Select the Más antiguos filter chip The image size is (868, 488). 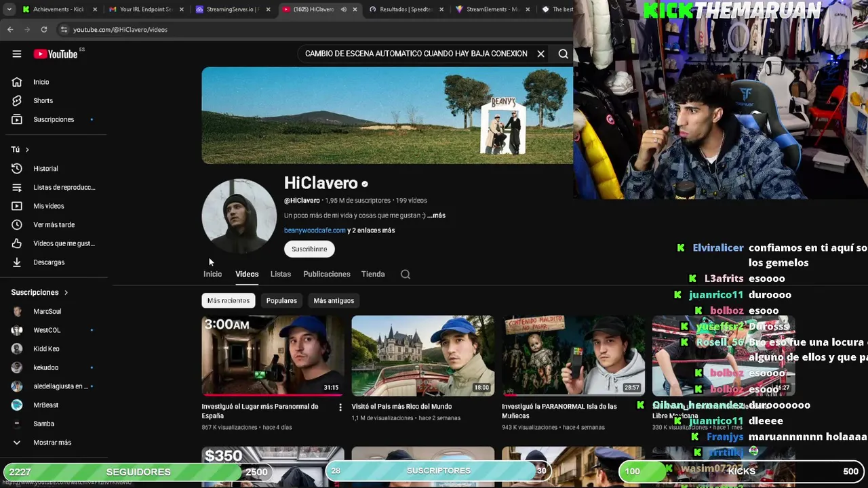pos(334,300)
